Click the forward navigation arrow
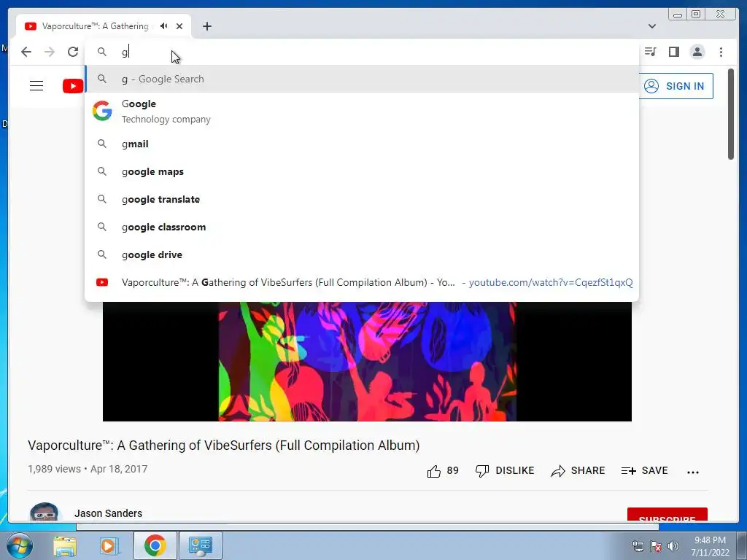 [50, 52]
